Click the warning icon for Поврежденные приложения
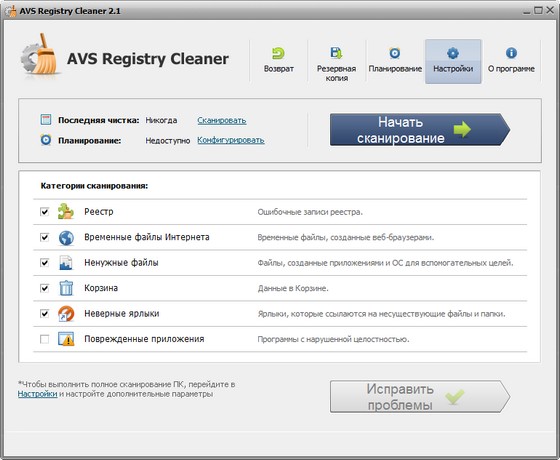Image resolution: width=560 pixels, height=460 pixels. [x=66, y=339]
